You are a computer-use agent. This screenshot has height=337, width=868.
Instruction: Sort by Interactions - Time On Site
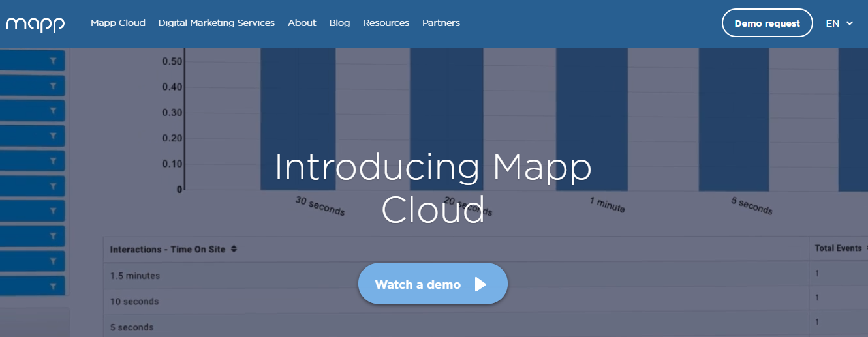tap(174, 249)
